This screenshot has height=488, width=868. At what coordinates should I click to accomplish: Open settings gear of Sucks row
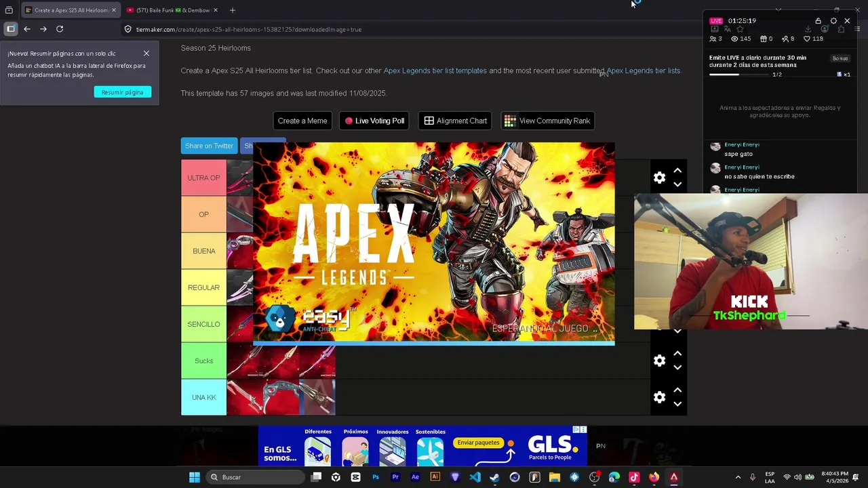pyautogui.click(x=659, y=361)
